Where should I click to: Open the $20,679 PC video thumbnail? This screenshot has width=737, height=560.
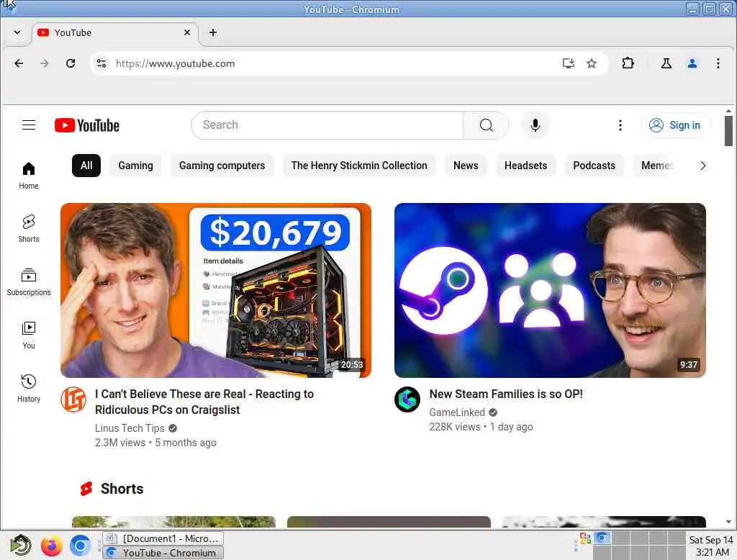click(216, 290)
